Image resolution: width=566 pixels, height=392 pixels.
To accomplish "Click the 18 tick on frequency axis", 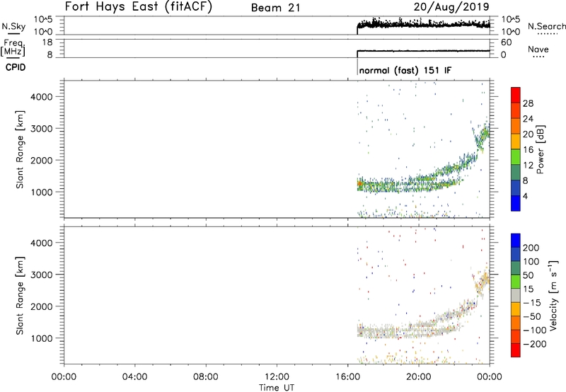I will tap(47, 42).
